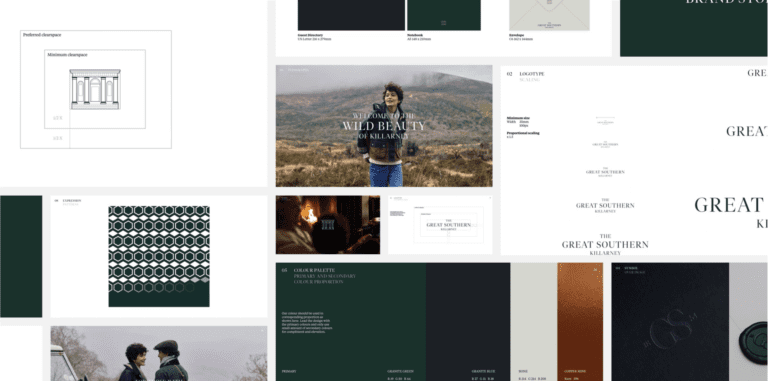Image resolution: width=768 pixels, height=381 pixels.
Task: Click the 'Minimum size' label
Action: click(x=518, y=118)
